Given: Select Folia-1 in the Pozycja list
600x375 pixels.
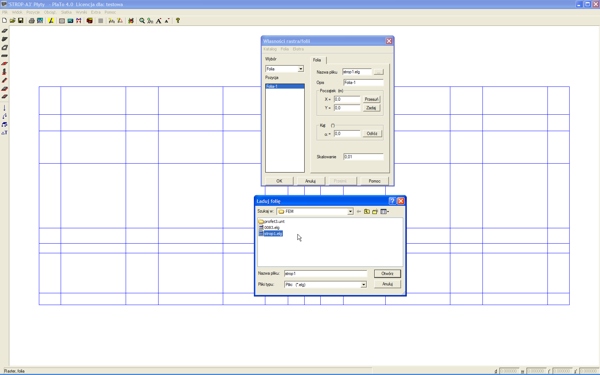Looking at the screenshot, I should (x=285, y=86).
